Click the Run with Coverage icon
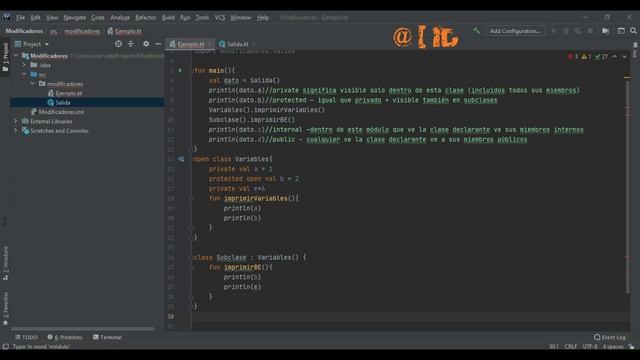 [578, 31]
